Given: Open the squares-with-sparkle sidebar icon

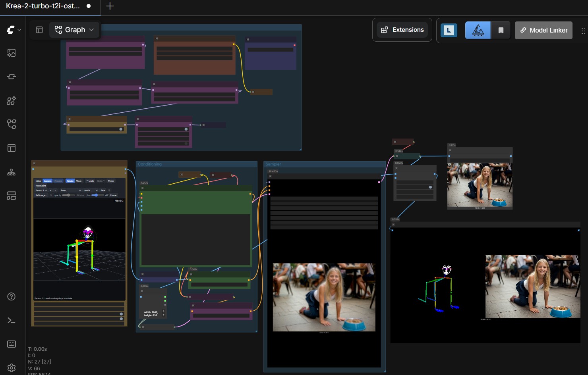Looking at the screenshot, I should point(12,100).
